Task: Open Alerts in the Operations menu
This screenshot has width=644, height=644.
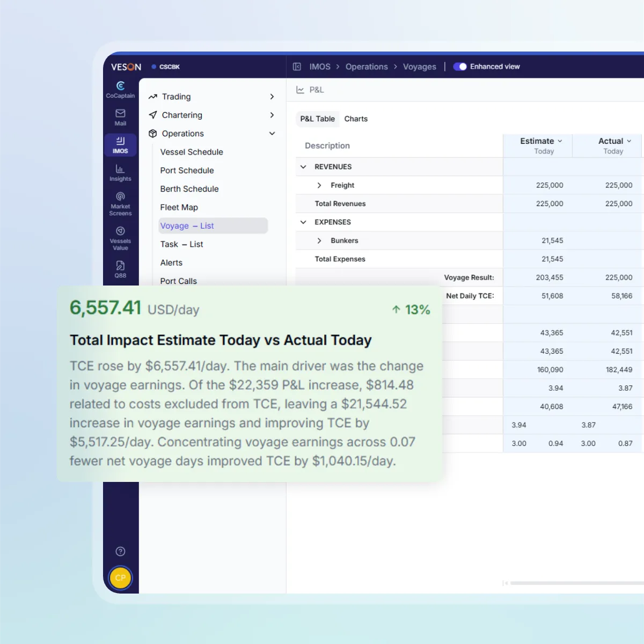Action: (x=171, y=262)
